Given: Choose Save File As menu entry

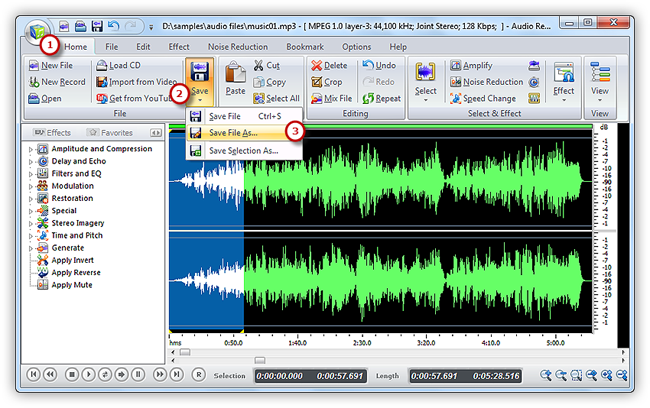Looking at the screenshot, I should 244,133.
